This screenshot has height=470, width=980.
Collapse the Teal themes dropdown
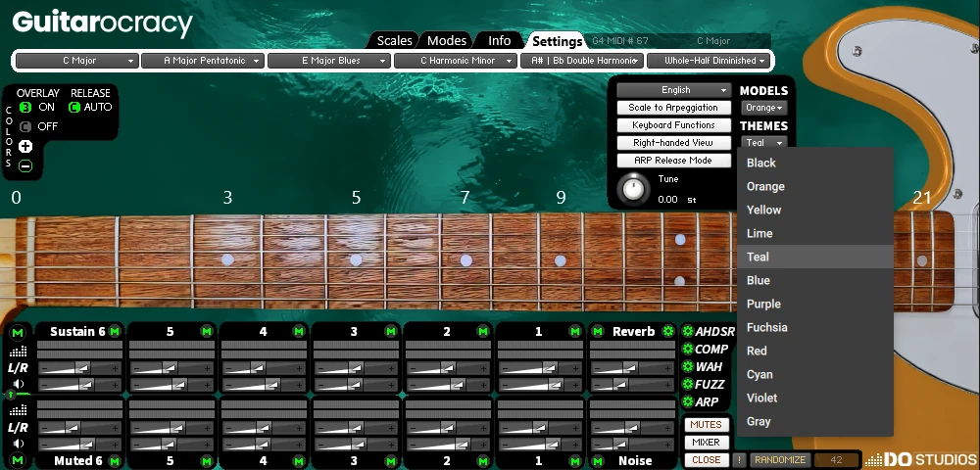click(x=763, y=143)
